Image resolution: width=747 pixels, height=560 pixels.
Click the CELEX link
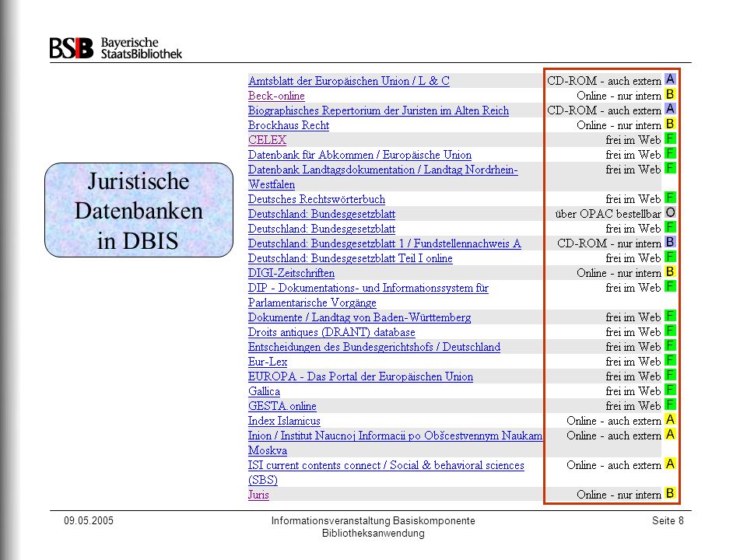click(x=267, y=140)
